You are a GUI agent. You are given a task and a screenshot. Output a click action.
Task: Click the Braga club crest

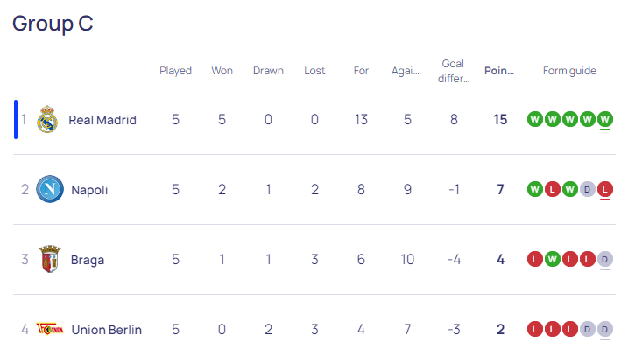[x=50, y=259]
